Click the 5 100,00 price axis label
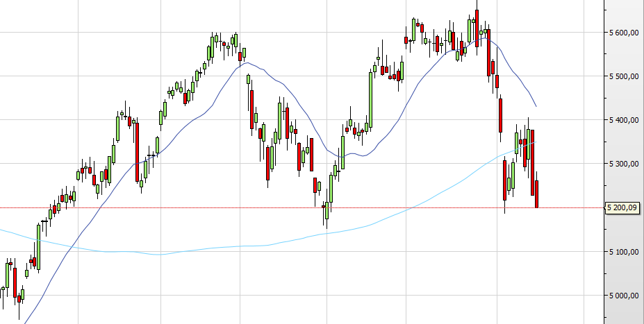 tap(624, 252)
